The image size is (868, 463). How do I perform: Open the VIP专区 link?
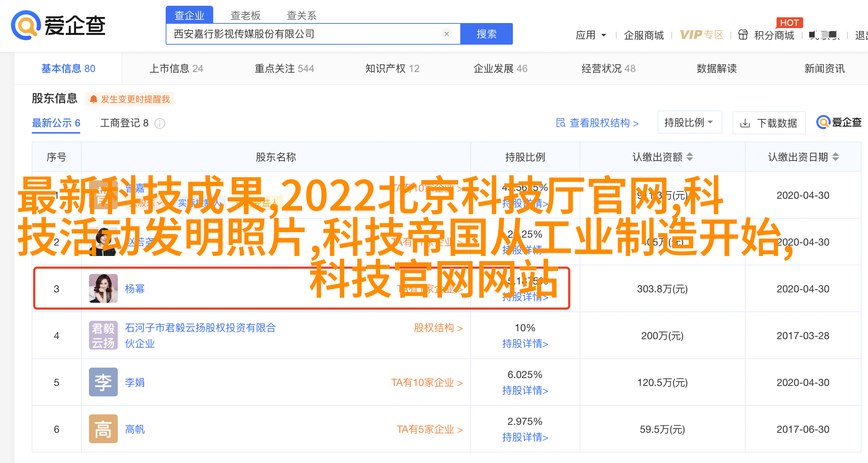702,35
